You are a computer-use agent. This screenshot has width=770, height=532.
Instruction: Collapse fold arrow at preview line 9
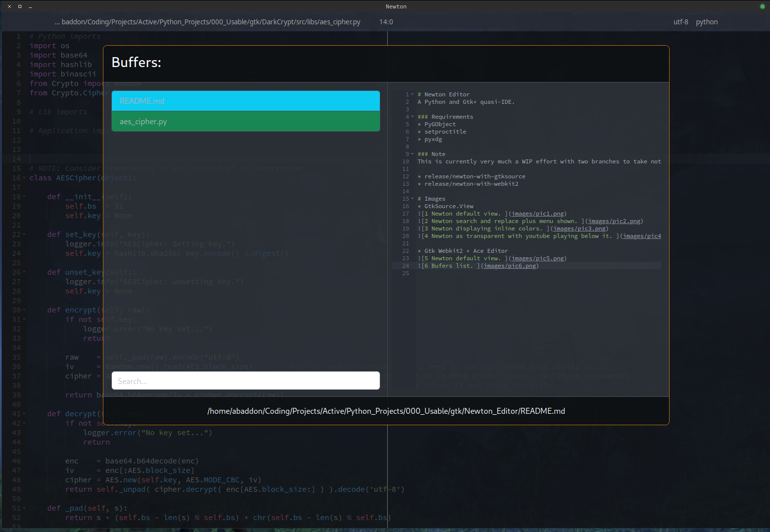(x=413, y=154)
